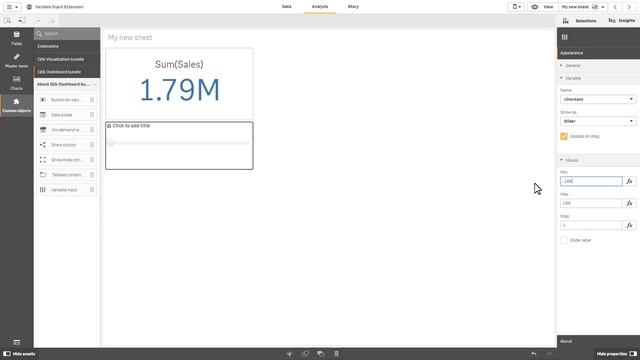640x360 pixels.
Task: Click the redo arrow in bottom bar
Action: pyautogui.click(x=549, y=354)
